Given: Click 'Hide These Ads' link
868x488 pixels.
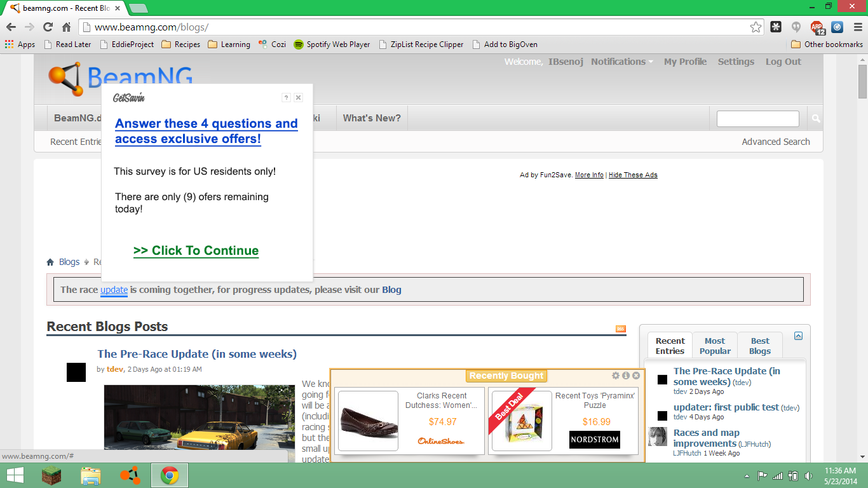Looking at the screenshot, I should click(633, 175).
